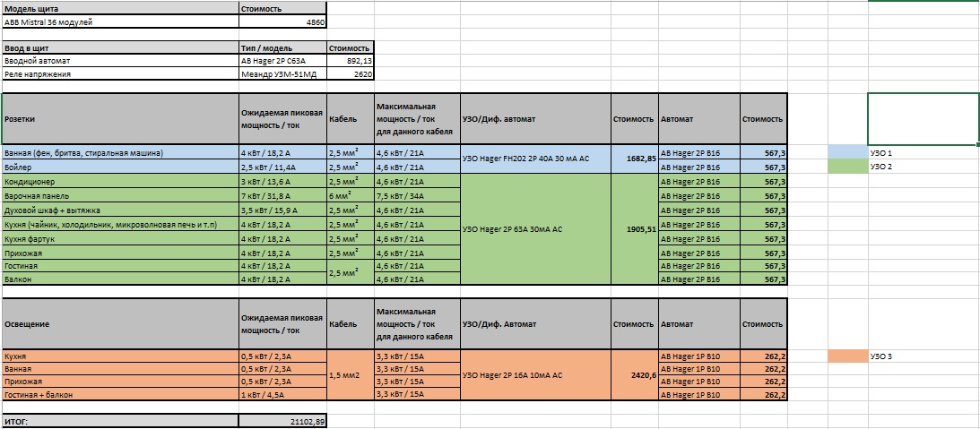
Task: Click the cost cell 1682,85
Action: (635, 159)
